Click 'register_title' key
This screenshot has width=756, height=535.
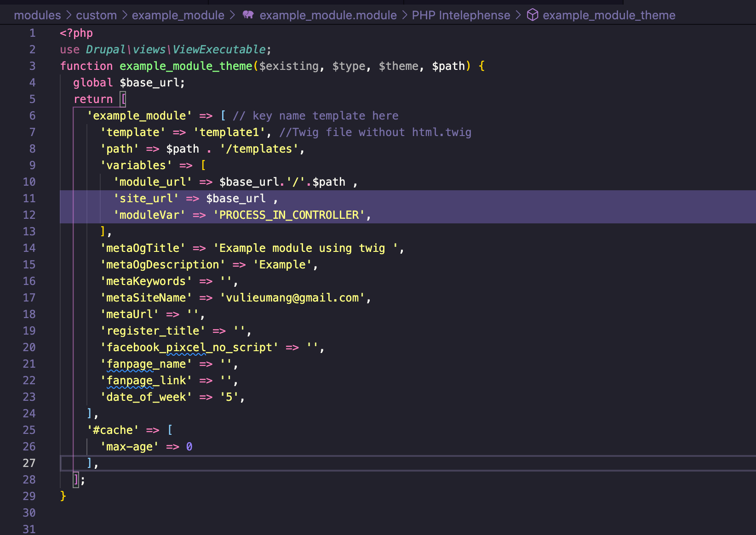point(153,331)
